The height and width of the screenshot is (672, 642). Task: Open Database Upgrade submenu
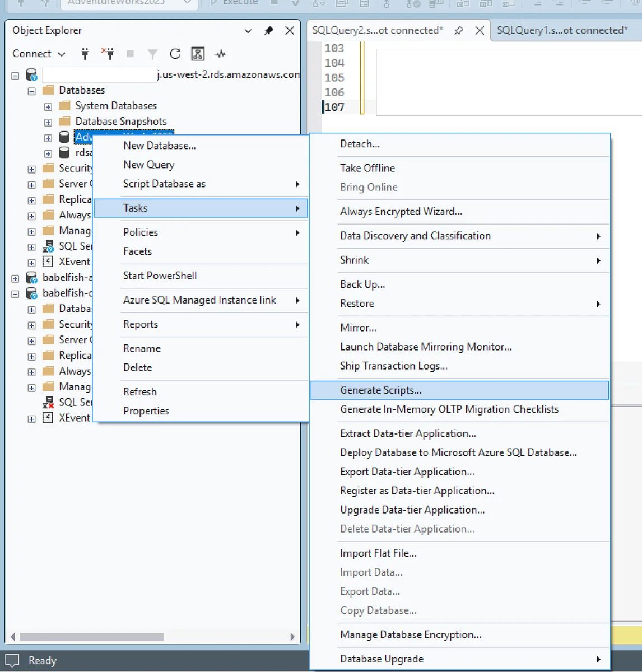(459, 659)
